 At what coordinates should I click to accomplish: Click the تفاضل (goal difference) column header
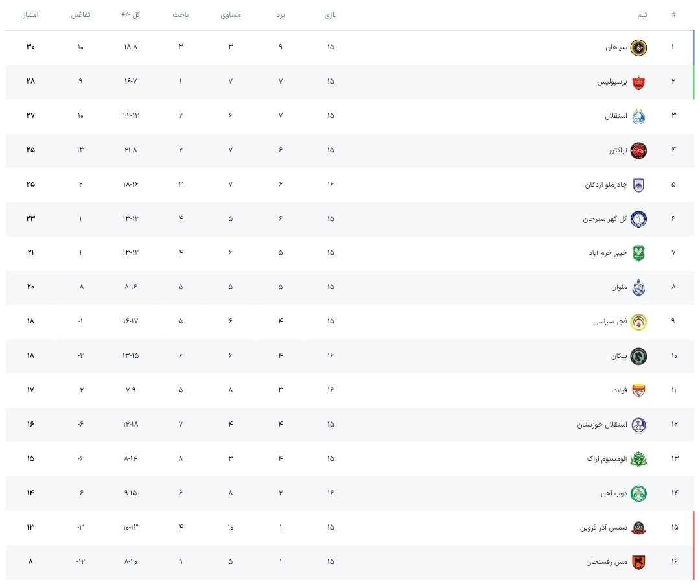tap(80, 15)
